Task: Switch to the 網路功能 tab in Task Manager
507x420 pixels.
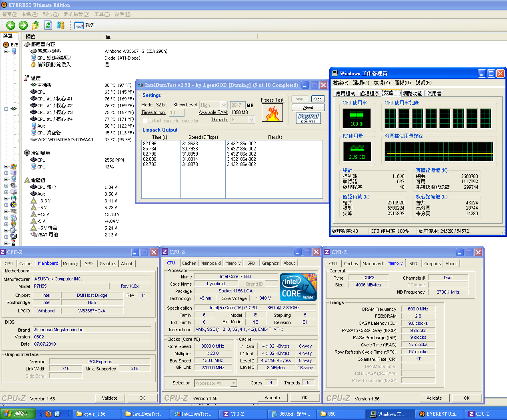Action: pos(413,93)
